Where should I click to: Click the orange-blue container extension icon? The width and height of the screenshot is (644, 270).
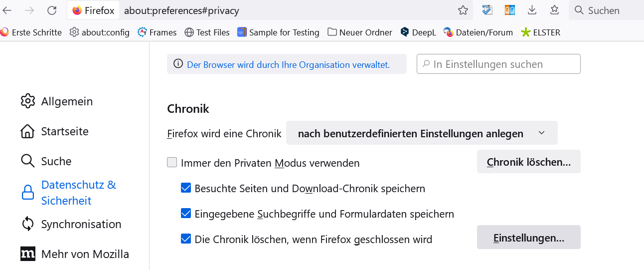click(509, 10)
